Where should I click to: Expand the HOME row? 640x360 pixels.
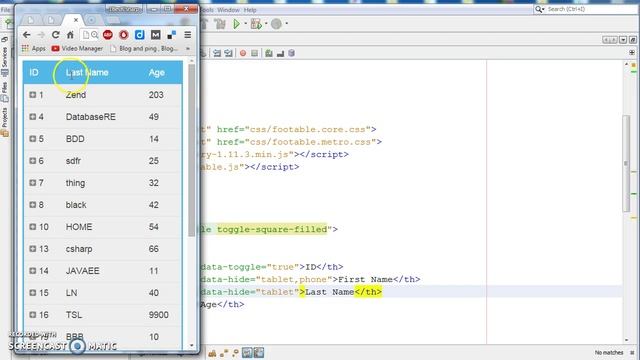coord(33,227)
